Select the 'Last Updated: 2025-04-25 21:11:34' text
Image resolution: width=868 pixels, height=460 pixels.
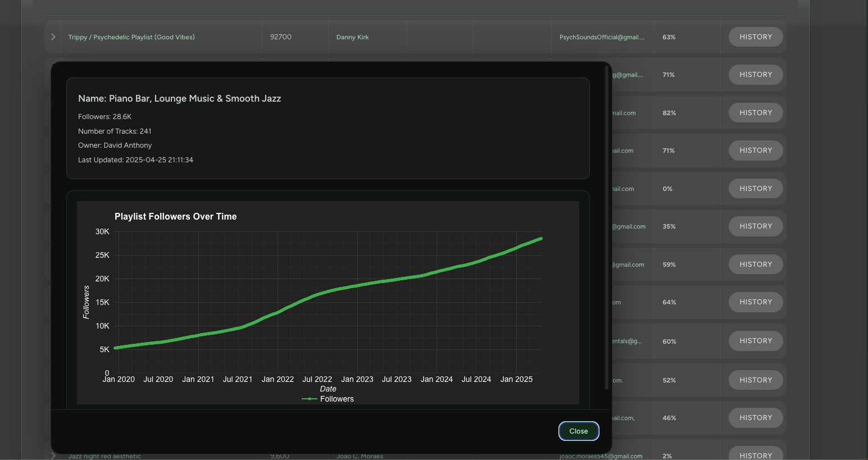click(x=135, y=160)
